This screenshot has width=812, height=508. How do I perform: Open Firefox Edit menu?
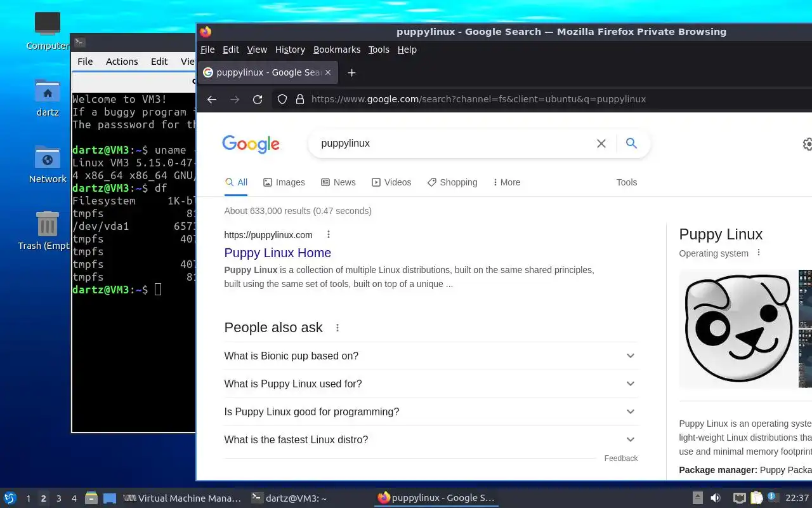pyautogui.click(x=231, y=50)
